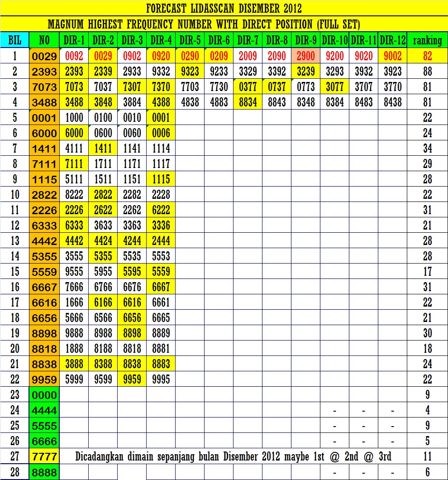Click cell 8438 in row 4
This screenshot has height=480, width=448.
pyautogui.click(x=393, y=102)
